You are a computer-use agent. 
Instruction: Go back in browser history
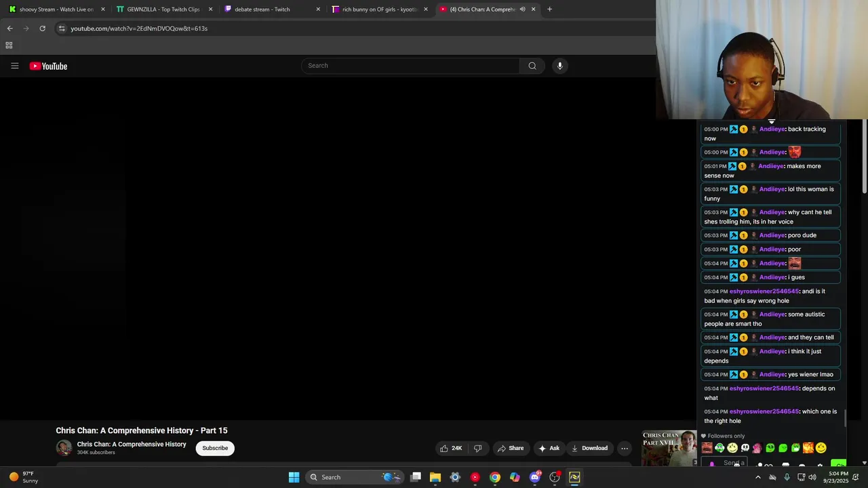click(x=9, y=28)
